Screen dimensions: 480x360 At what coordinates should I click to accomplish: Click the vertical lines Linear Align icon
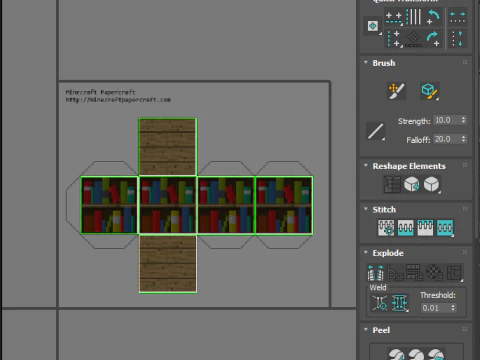413,17
